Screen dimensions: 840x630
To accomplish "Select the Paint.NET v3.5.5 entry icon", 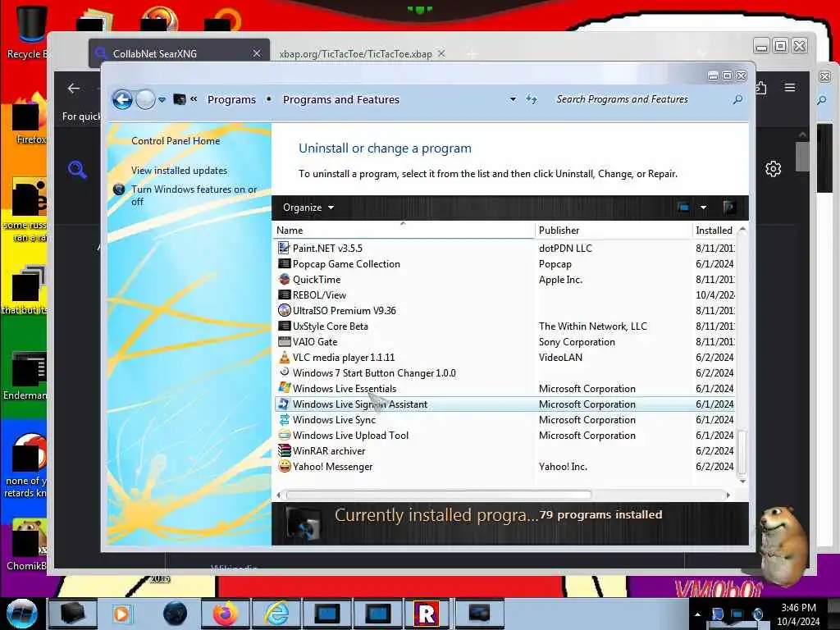I will [x=284, y=248].
